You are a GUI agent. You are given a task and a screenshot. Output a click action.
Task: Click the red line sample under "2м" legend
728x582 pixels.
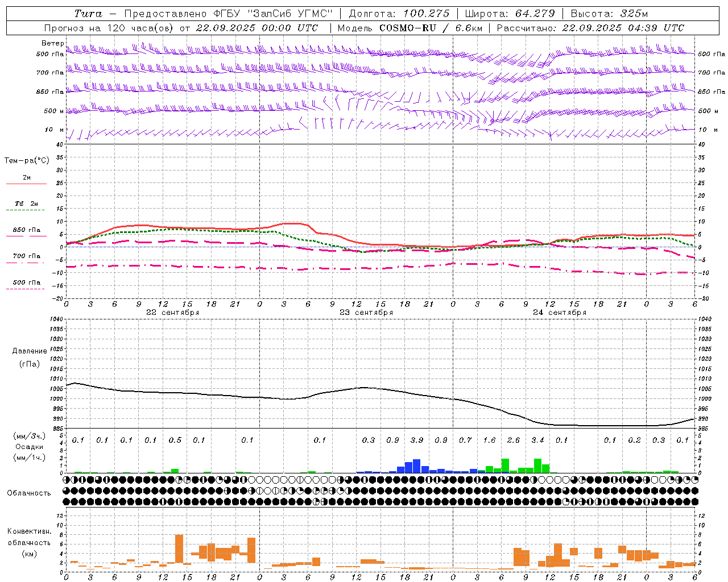26,184
